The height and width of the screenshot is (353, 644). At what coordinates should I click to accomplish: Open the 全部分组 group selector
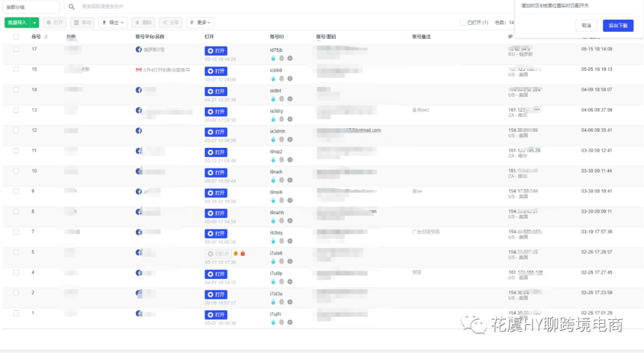pos(32,7)
